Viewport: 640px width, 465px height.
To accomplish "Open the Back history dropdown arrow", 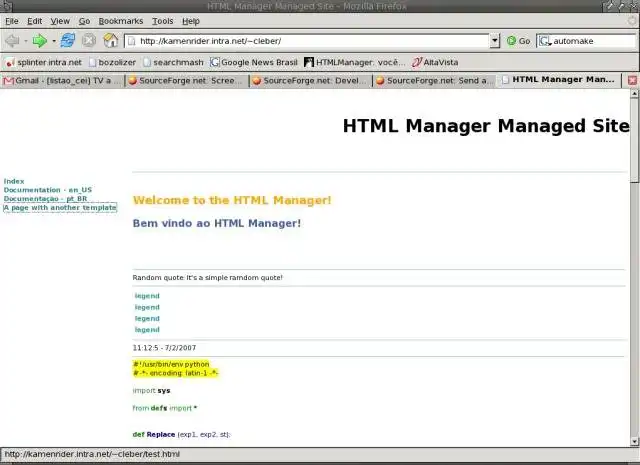I will (26, 41).
